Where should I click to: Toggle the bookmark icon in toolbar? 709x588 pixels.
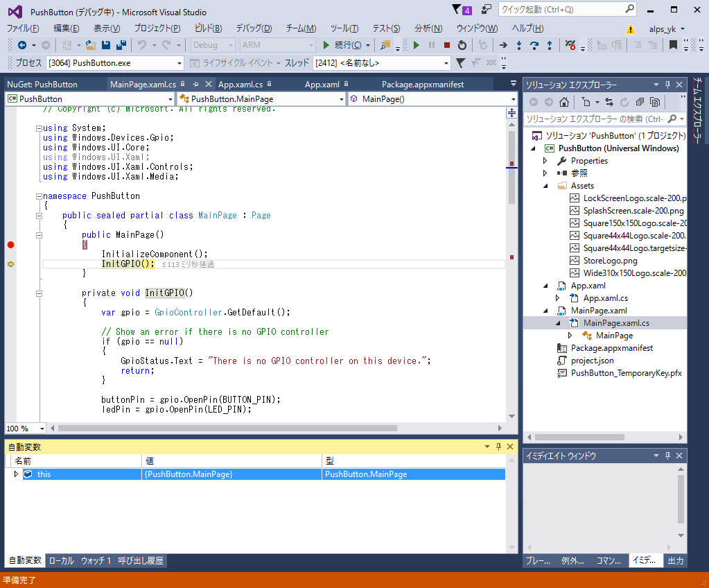pos(673,45)
